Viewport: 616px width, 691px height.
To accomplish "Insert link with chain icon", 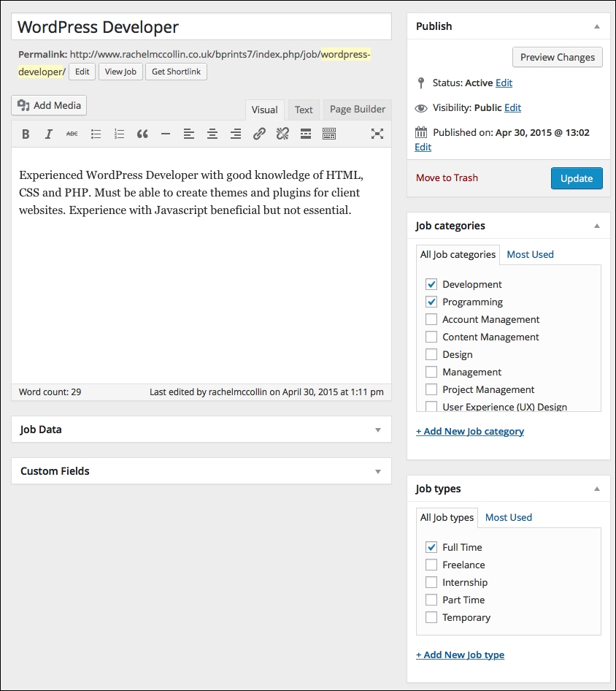I will [259, 134].
